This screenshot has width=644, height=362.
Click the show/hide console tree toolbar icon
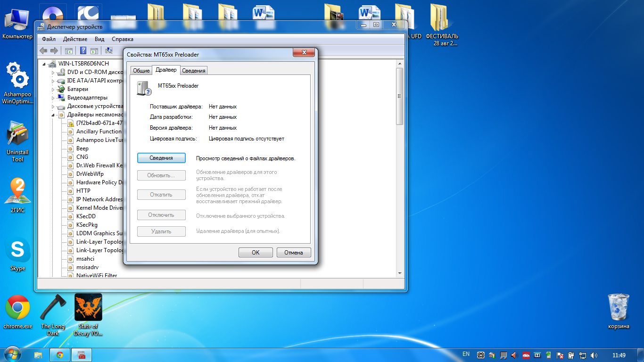point(69,51)
